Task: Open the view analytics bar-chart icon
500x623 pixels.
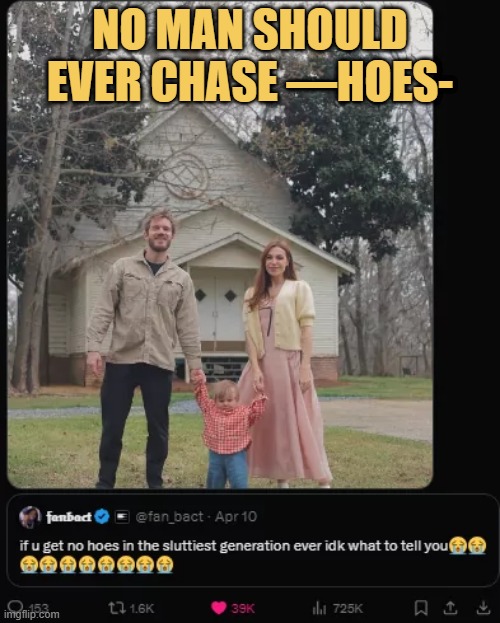Action: pos(319,608)
